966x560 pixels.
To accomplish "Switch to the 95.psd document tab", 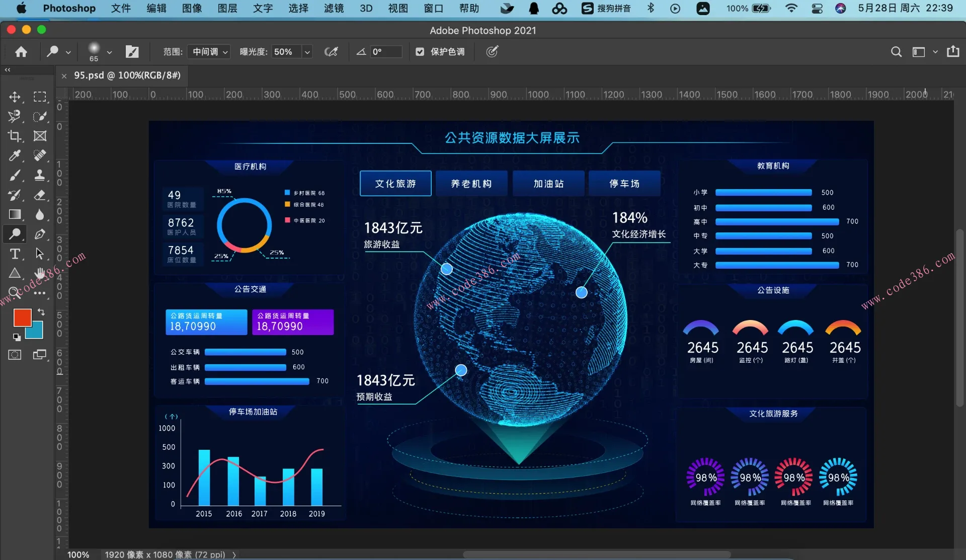I will click(x=127, y=75).
